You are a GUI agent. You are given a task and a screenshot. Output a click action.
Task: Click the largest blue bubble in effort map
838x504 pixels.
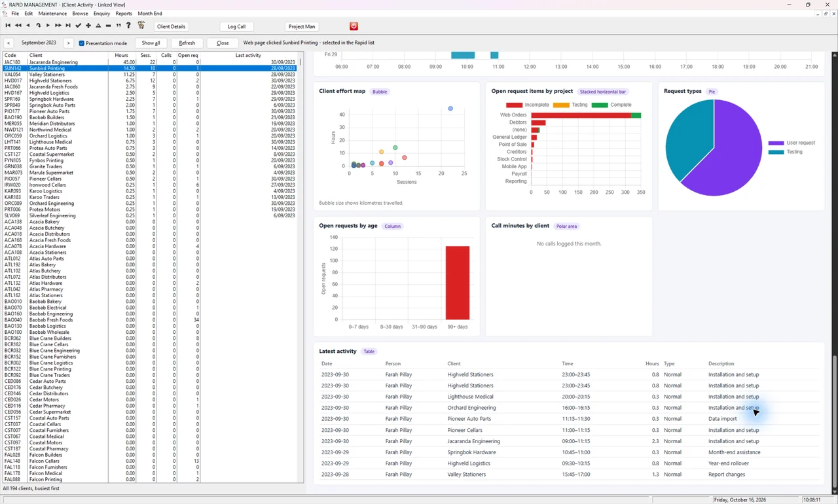[x=450, y=109]
